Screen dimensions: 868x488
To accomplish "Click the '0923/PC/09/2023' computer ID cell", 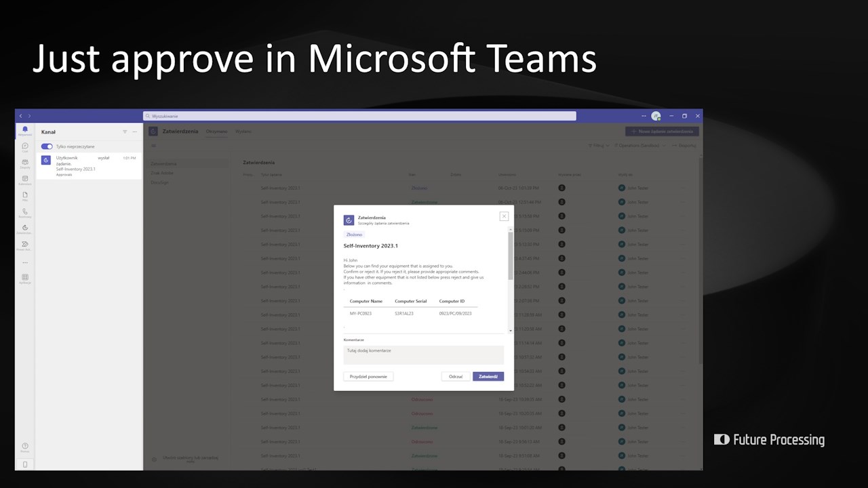I will pos(455,314).
